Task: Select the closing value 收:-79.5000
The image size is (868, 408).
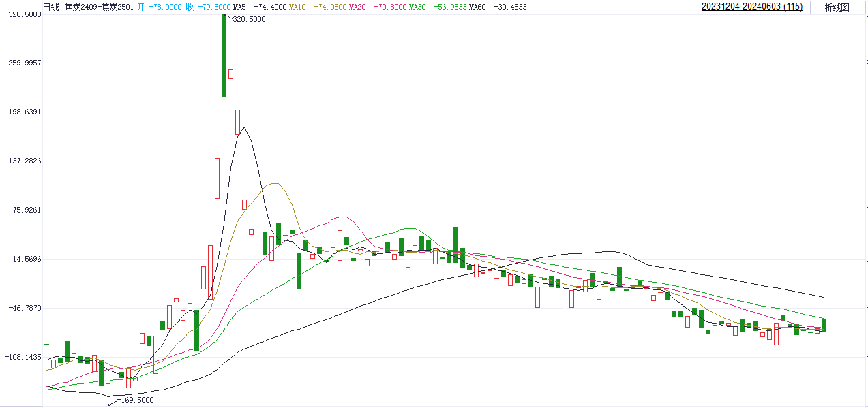Action: pos(208,7)
